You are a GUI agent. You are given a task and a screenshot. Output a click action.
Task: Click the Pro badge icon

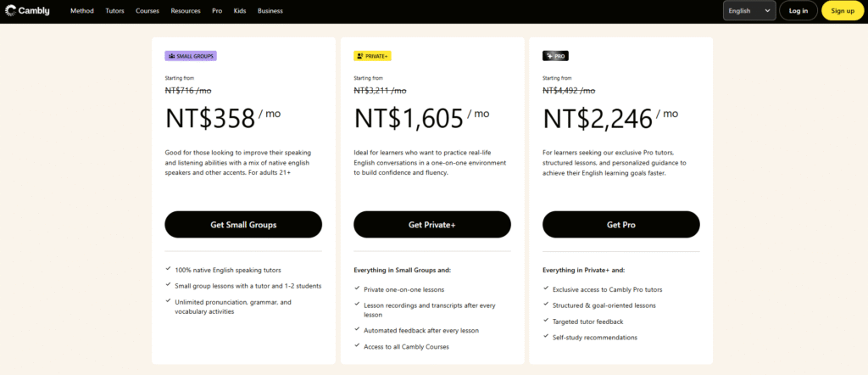tap(549, 56)
